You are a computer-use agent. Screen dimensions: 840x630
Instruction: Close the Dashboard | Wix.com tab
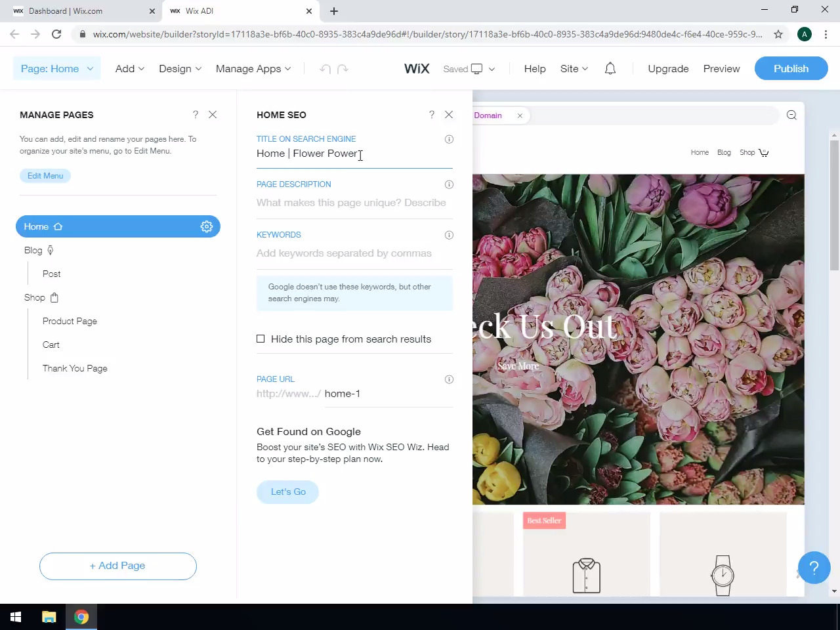(x=152, y=11)
